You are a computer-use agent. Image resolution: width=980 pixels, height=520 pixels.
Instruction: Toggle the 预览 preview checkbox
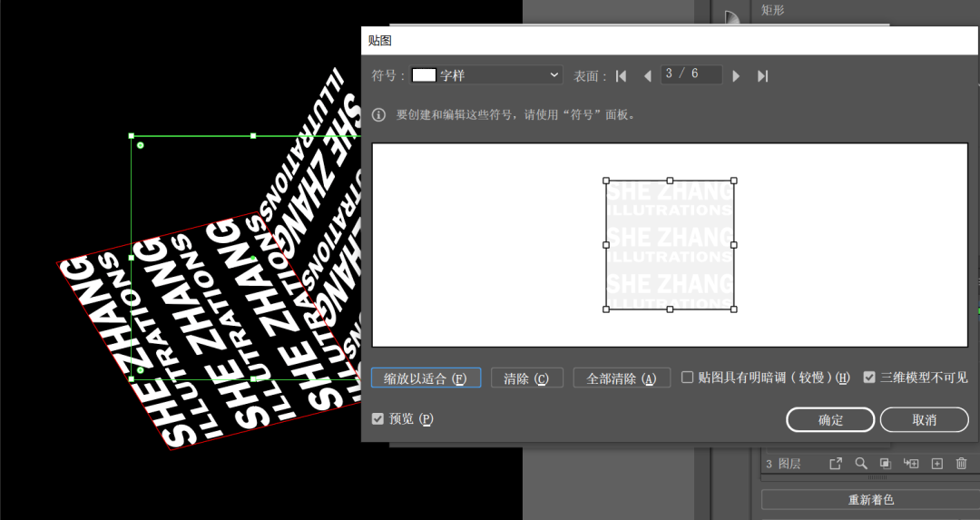(x=378, y=419)
